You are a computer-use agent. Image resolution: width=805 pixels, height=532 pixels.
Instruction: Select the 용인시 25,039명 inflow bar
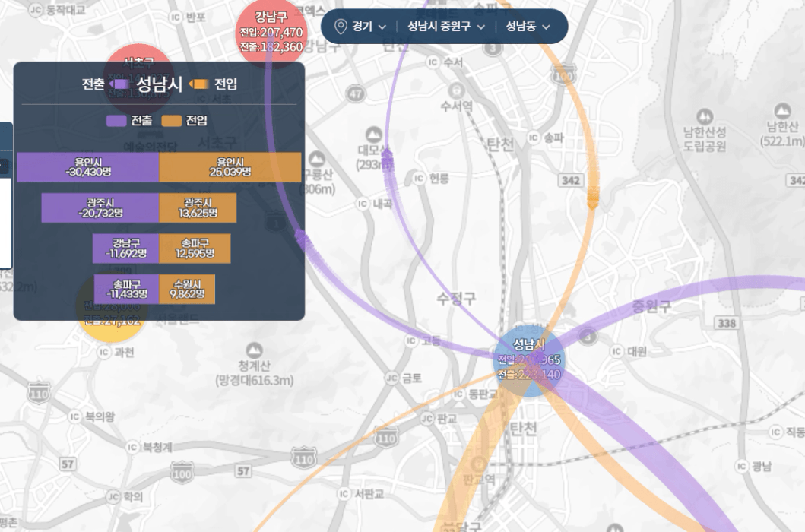pyautogui.click(x=230, y=167)
